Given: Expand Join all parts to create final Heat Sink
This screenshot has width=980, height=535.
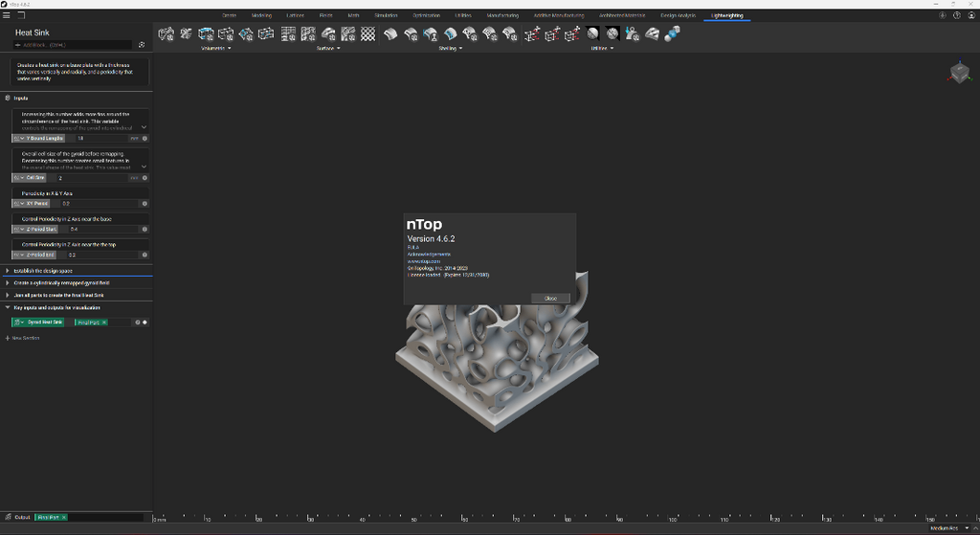Looking at the screenshot, I should tap(8, 295).
